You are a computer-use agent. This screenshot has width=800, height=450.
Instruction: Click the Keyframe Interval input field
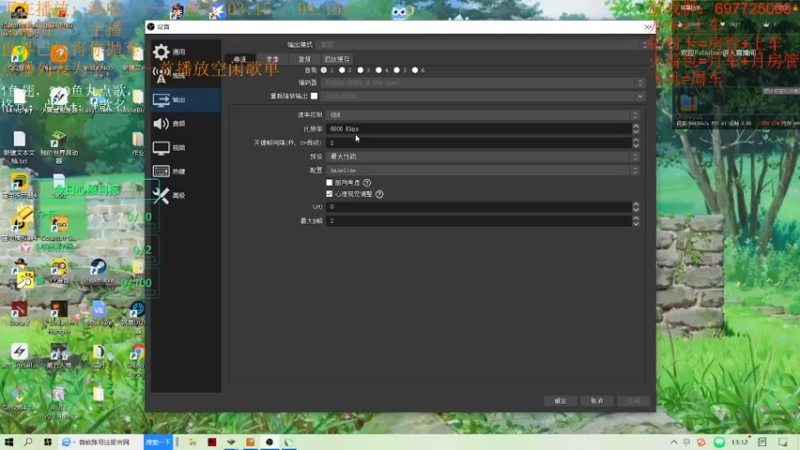(479, 142)
